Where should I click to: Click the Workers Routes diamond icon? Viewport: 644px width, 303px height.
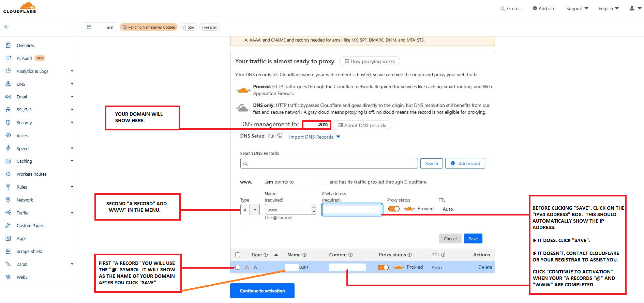[8, 174]
